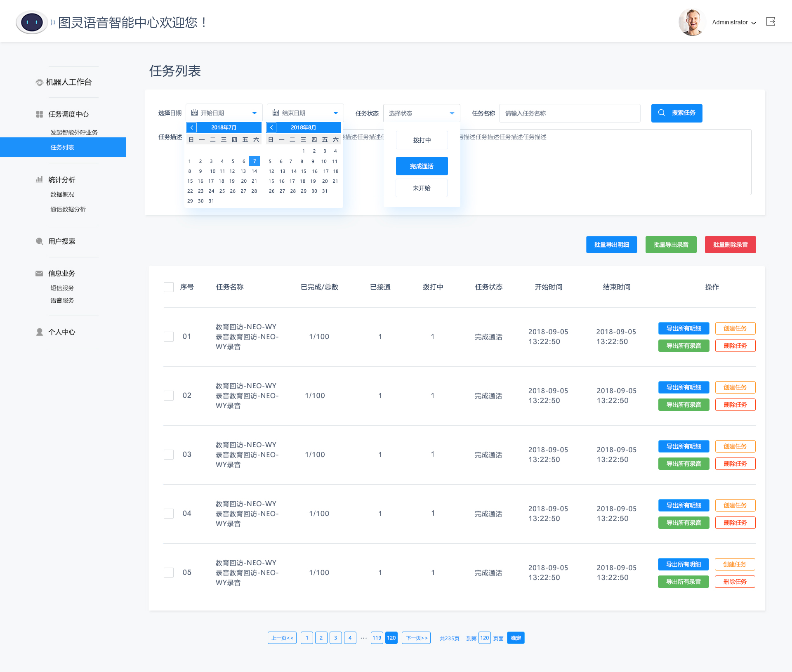Click the robot logo icon
Image resolution: width=792 pixels, height=672 pixels.
click(32, 22)
